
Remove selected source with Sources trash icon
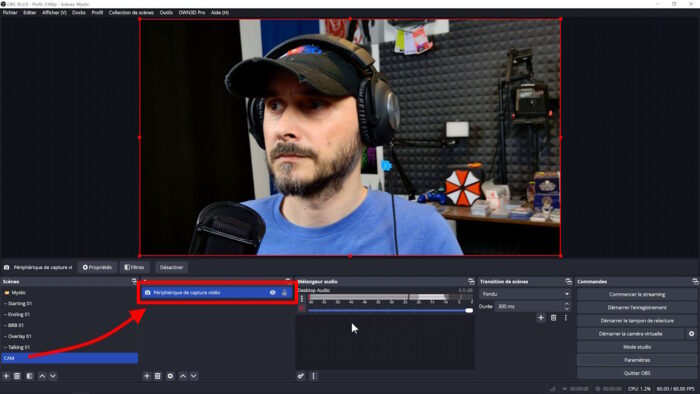(158, 376)
